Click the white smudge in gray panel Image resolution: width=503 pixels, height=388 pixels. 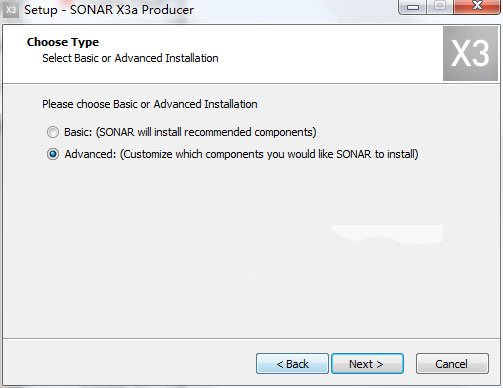388,233
